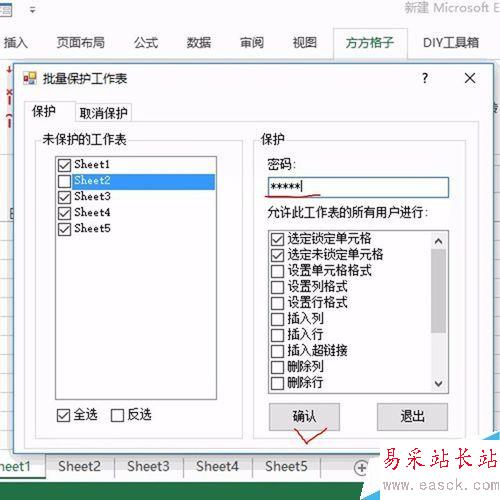500x500 pixels.
Task: Click the permissions list scrollbar thumb
Action: pos(439,291)
